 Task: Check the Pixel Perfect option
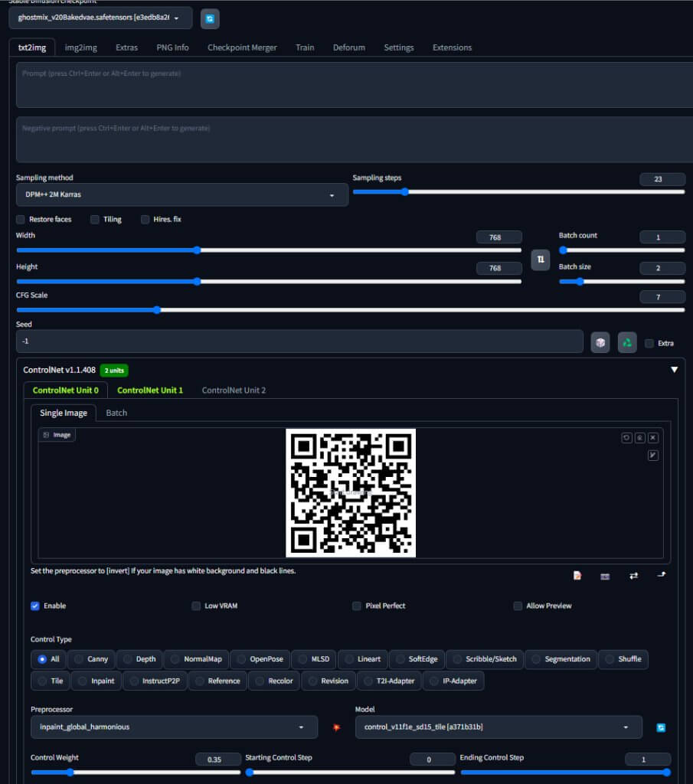click(356, 606)
